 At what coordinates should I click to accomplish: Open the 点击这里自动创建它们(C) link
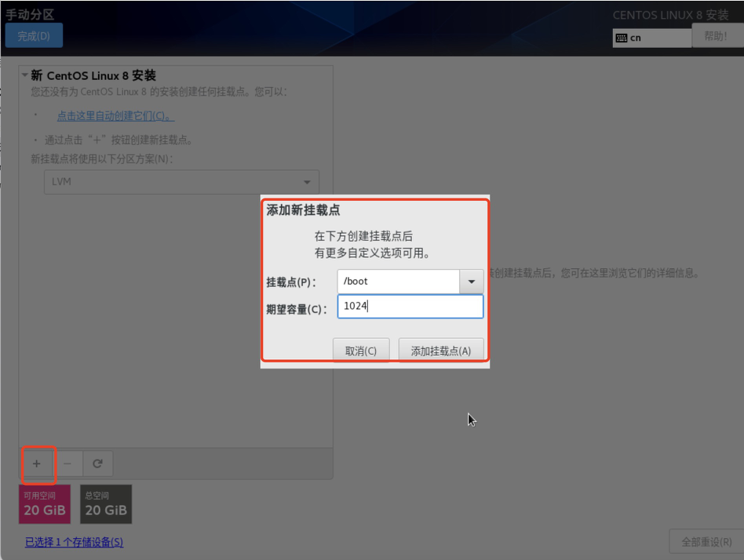click(115, 116)
